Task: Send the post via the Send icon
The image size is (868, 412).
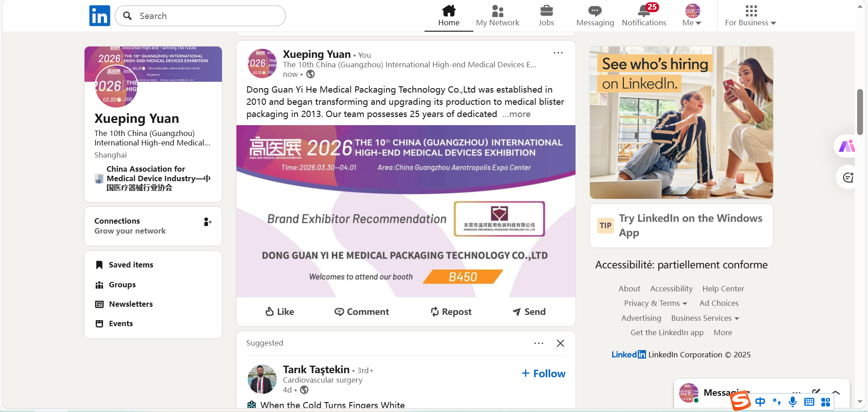Action: (528, 312)
